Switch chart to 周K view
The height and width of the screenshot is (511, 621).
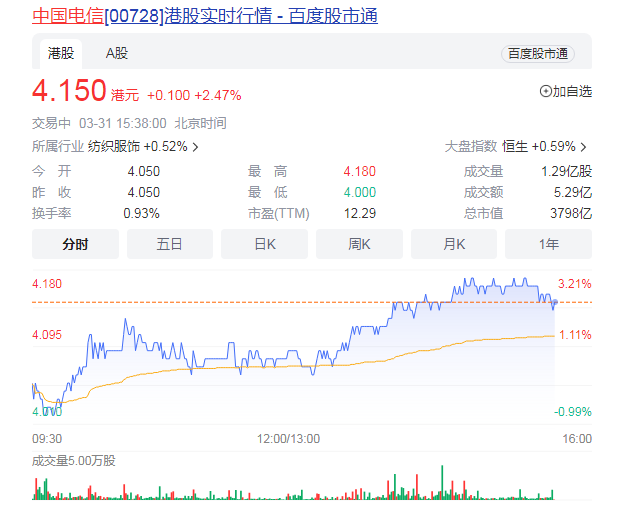tap(359, 244)
